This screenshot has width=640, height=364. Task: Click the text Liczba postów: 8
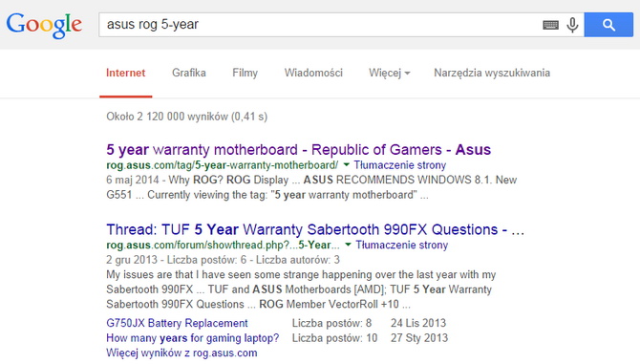(x=331, y=323)
